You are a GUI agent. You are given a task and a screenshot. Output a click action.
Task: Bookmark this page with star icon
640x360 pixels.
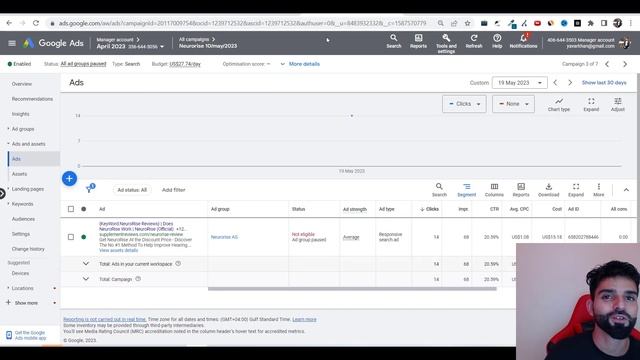[467, 23]
